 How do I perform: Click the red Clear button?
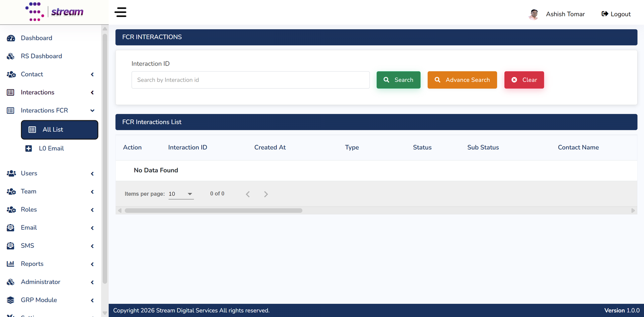(x=524, y=80)
